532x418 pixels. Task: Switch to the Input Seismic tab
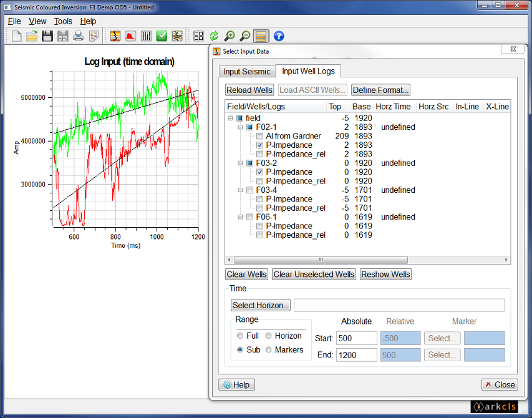pos(247,72)
